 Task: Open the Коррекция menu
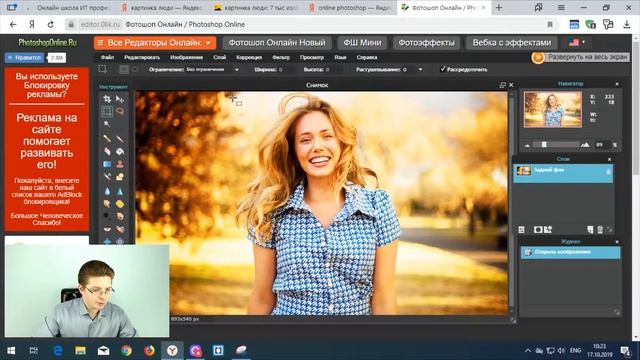click(249, 57)
